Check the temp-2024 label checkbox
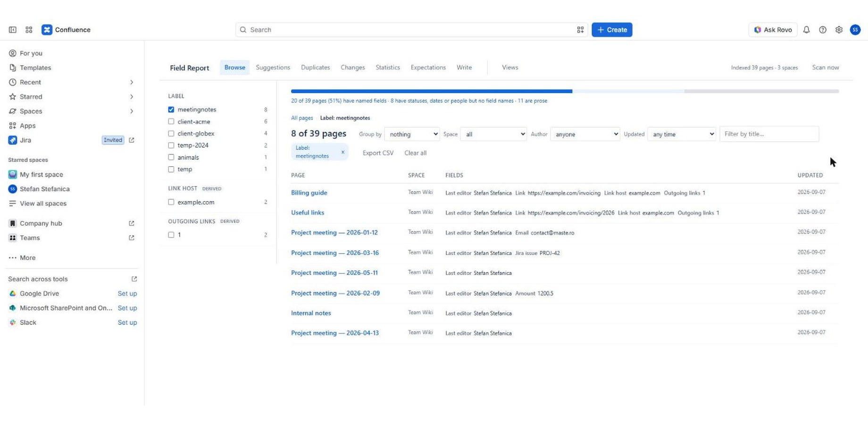The height and width of the screenshot is (425, 868). tap(171, 145)
